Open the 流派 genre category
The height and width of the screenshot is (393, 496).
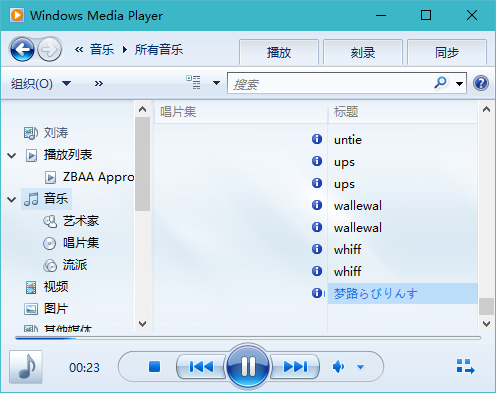click(65, 265)
